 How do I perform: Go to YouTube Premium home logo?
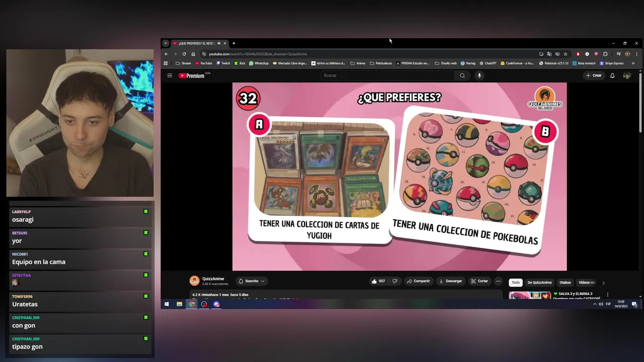coord(191,75)
